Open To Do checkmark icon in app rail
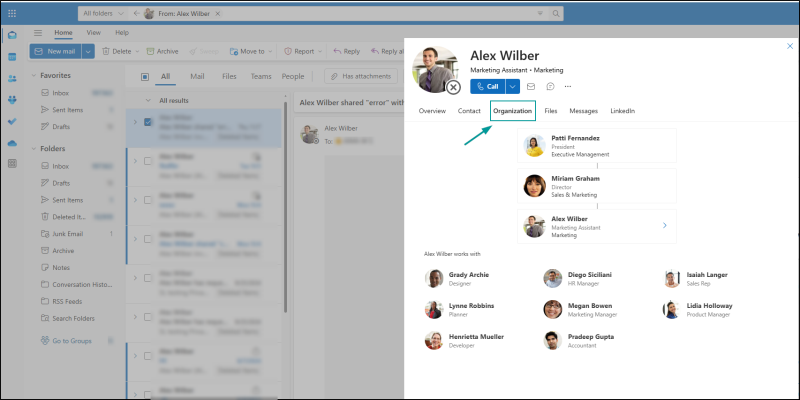The width and height of the screenshot is (800, 400). [12, 121]
